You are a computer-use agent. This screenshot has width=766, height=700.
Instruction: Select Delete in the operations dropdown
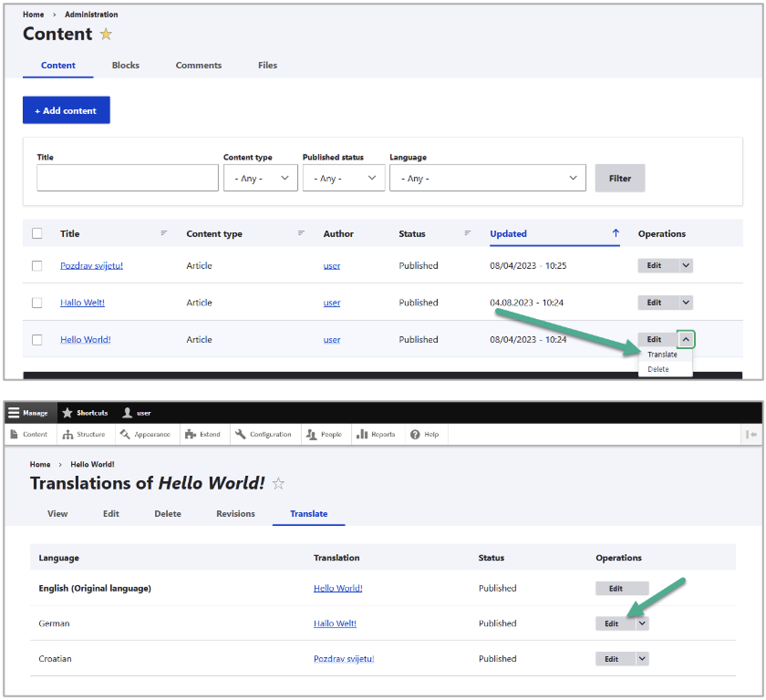(x=658, y=369)
